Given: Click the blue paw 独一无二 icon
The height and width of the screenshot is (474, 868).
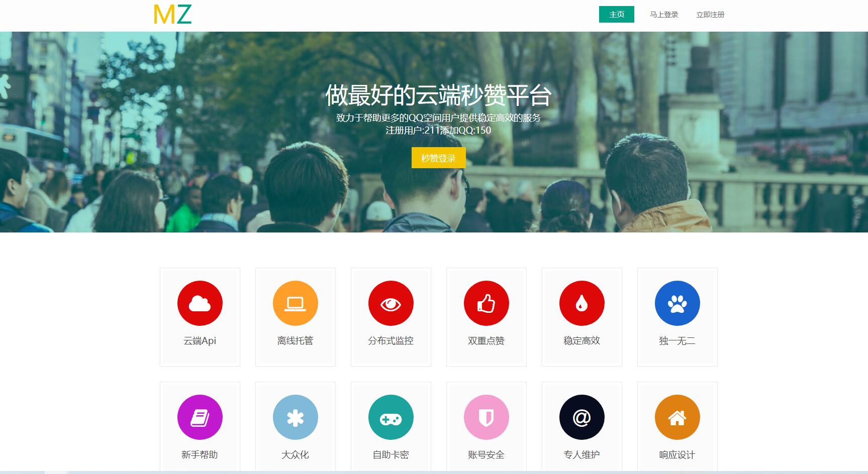Looking at the screenshot, I should [x=677, y=303].
